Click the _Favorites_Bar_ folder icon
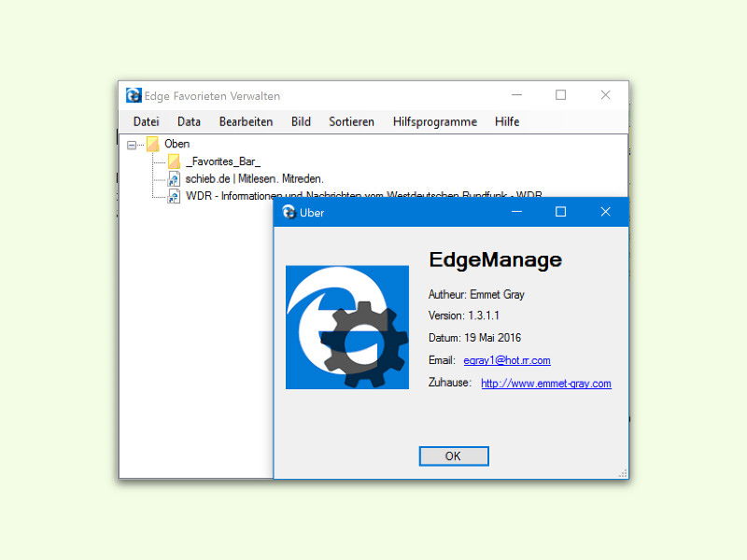Image resolution: width=747 pixels, height=560 pixels. [174, 161]
